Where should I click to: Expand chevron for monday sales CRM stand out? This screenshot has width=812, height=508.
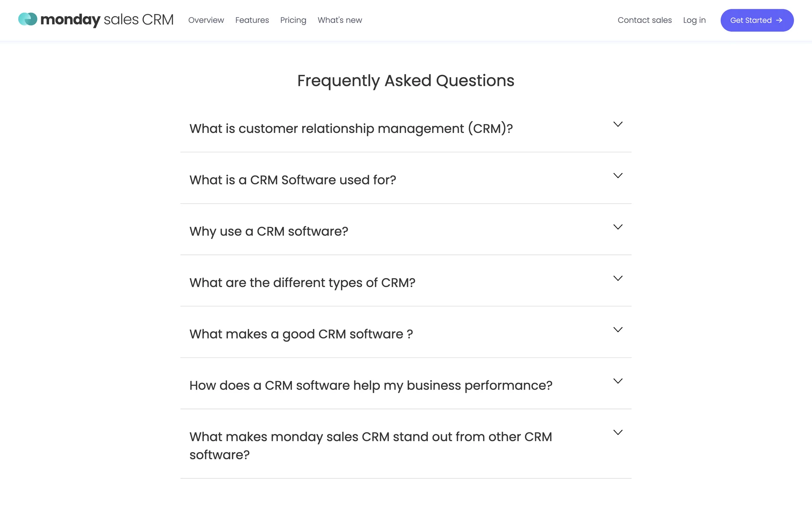[x=617, y=432]
